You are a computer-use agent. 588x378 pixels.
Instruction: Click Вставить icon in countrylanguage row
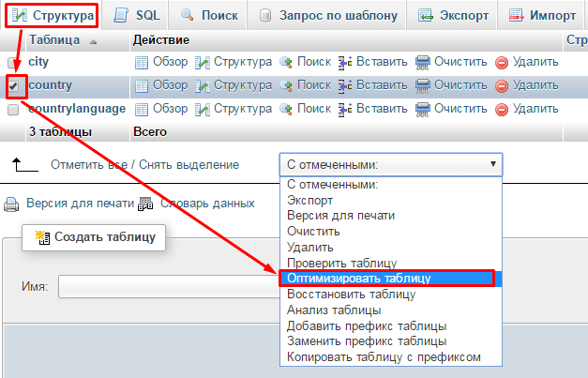344,110
